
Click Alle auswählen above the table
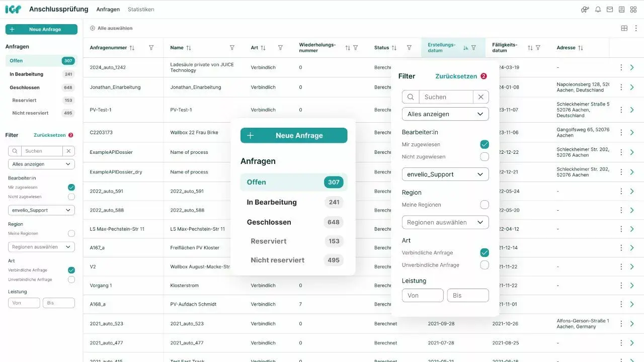(111, 28)
